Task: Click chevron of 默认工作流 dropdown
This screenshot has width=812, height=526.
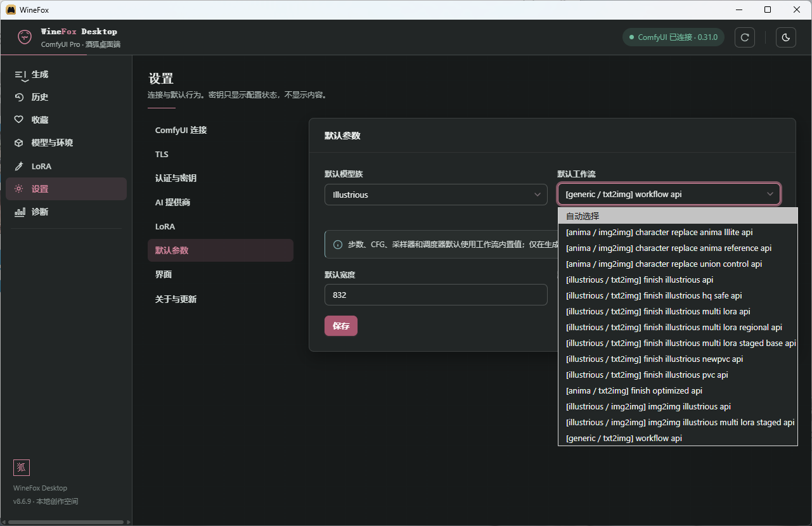Action: tap(770, 194)
